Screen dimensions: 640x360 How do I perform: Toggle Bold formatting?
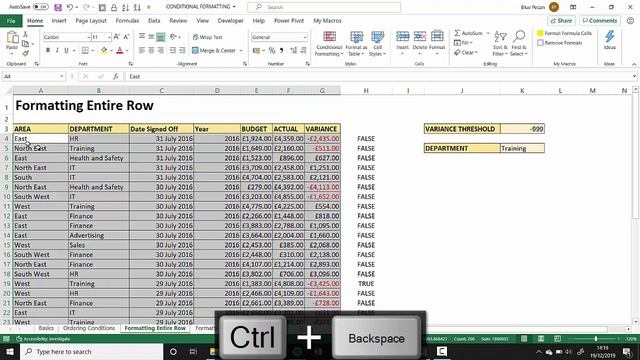(x=48, y=51)
